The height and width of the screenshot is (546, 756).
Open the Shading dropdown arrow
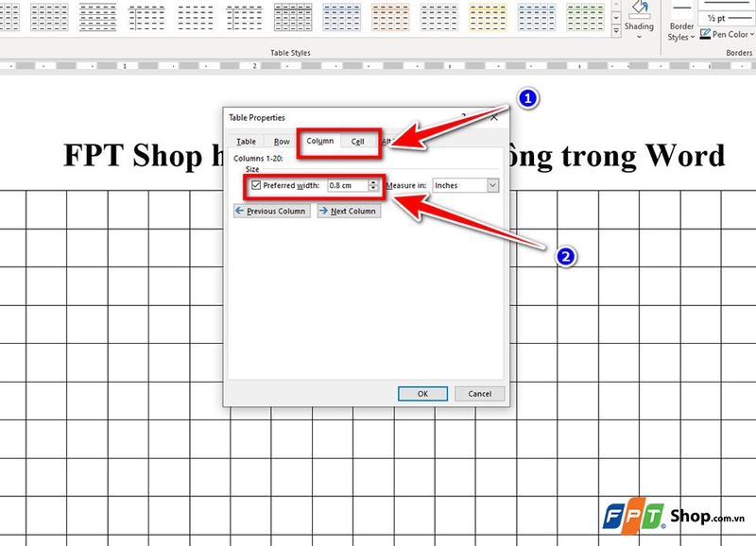point(640,37)
